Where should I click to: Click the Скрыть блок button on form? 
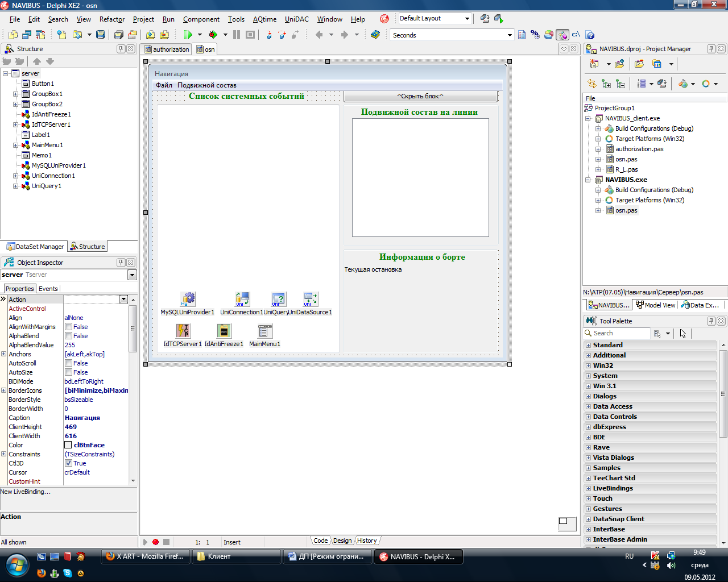coord(420,96)
